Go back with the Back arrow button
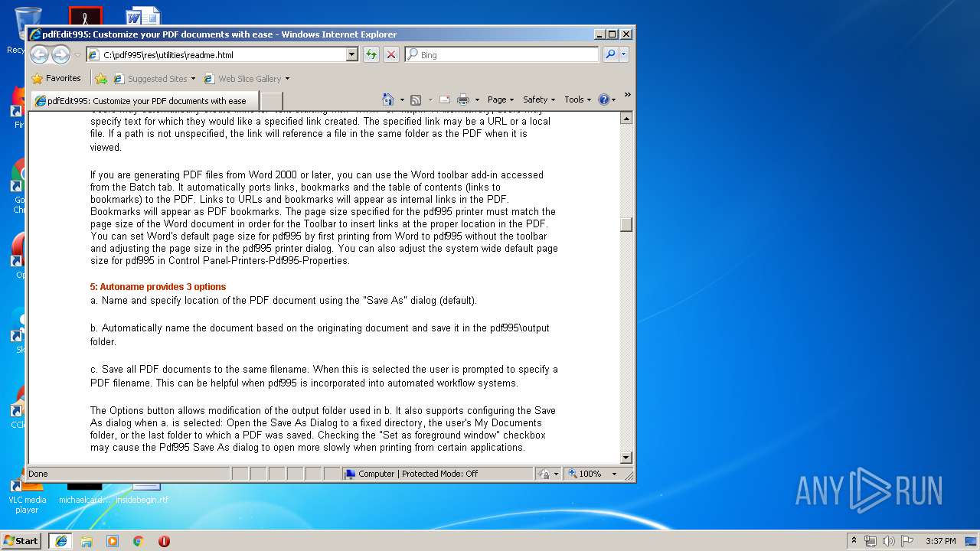The width and height of the screenshot is (980, 551). pyautogui.click(x=39, y=54)
